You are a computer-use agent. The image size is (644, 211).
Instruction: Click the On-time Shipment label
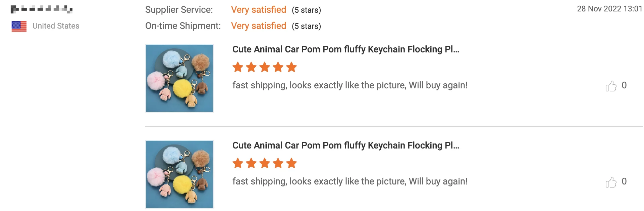click(x=183, y=26)
